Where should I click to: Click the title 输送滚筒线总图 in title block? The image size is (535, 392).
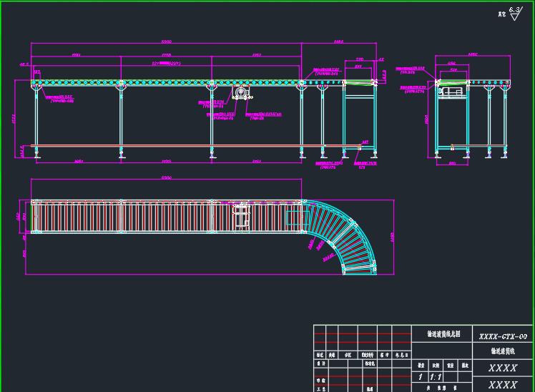[x=443, y=333]
